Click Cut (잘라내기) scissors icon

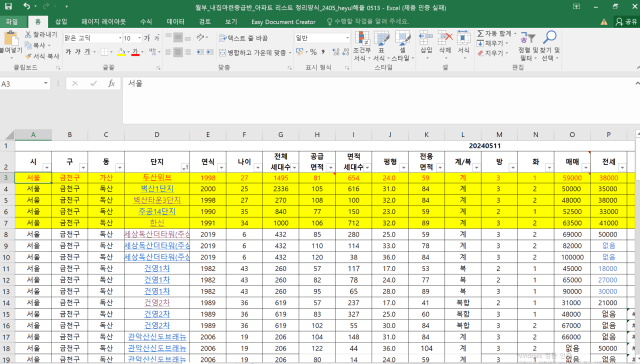28,35
